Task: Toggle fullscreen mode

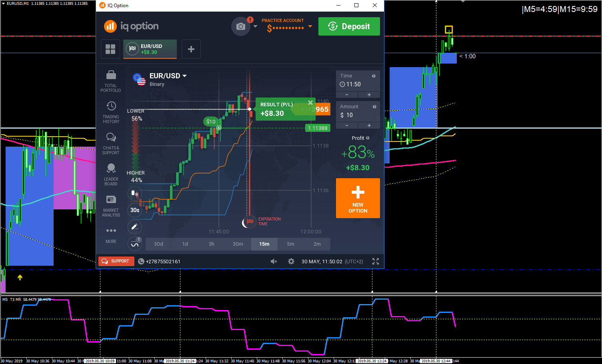Action: (376, 261)
